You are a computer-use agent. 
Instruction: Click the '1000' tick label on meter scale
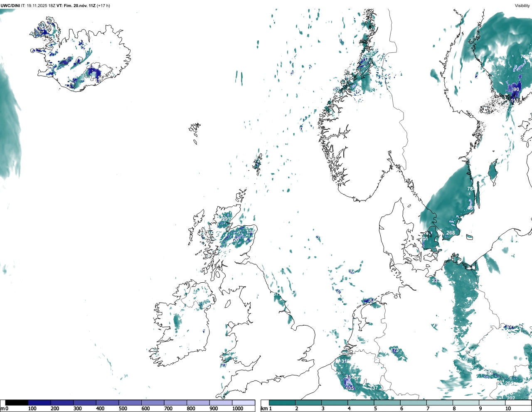[x=238, y=409]
